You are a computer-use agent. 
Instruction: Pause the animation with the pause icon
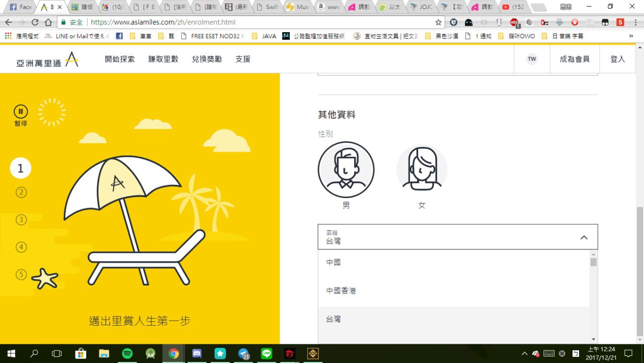[21, 112]
